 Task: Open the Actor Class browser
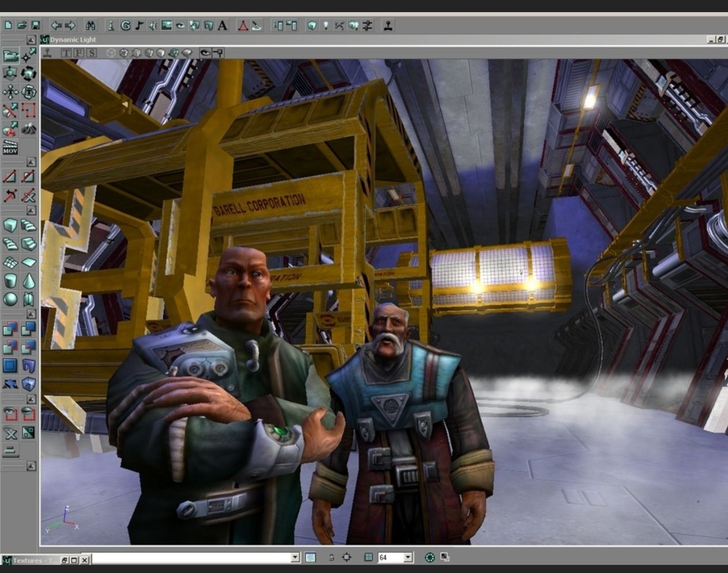click(111, 25)
